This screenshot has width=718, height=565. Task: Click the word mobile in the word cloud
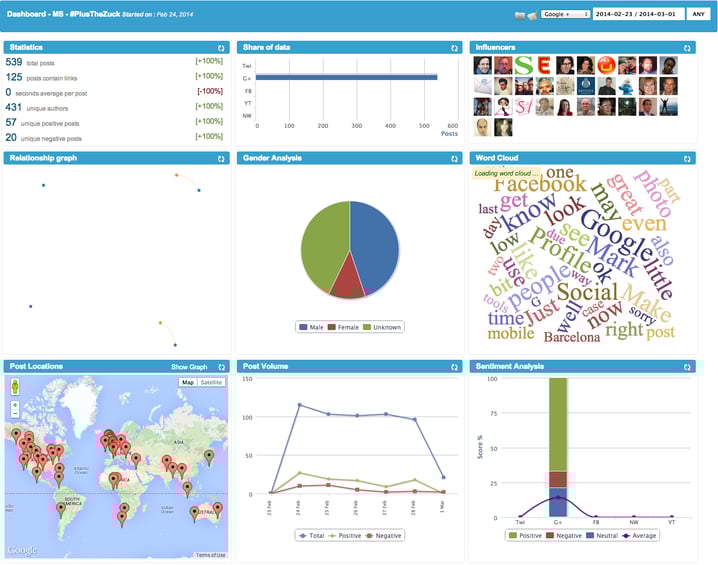coord(511,333)
